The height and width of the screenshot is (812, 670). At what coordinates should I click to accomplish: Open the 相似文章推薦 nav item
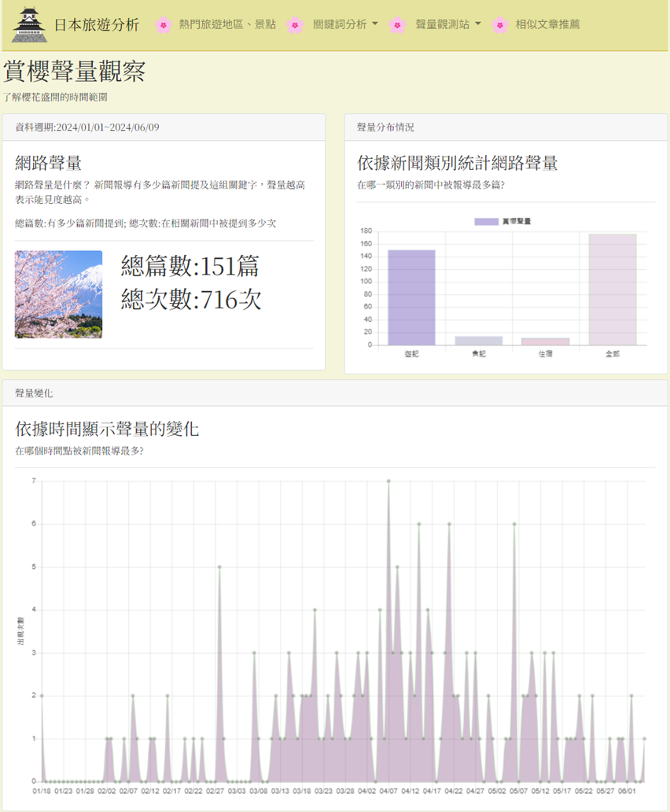click(547, 24)
